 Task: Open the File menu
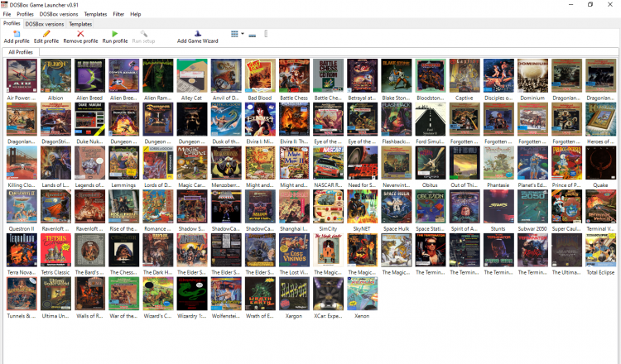pyautogui.click(x=7, y=14)
